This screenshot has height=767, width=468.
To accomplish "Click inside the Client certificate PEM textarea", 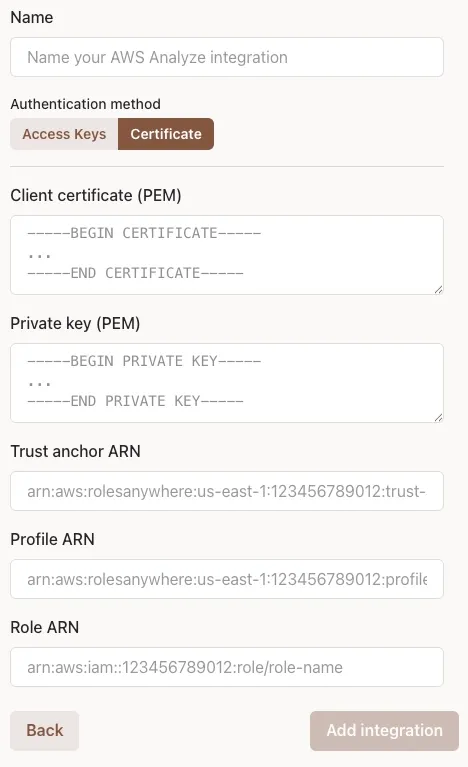I will (x=227, y=255).
